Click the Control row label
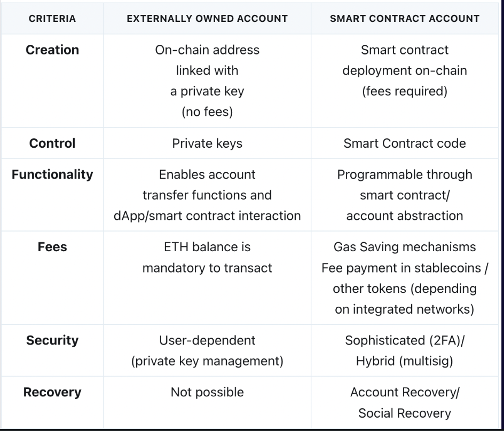This screenshot has width=504, height=431. [x=52, y=143]
